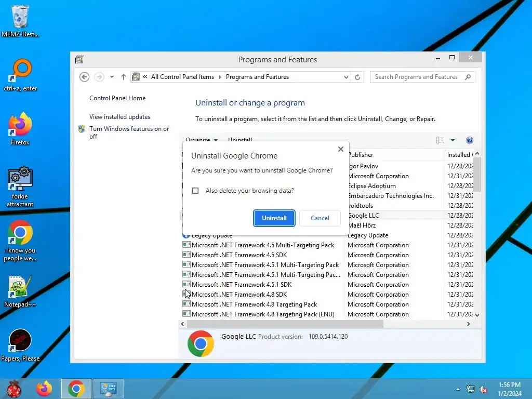Open the 'ctrl+a, enter' desktop shortcut
The width and height of the screenshot is (532, 399).
point(20,75)
